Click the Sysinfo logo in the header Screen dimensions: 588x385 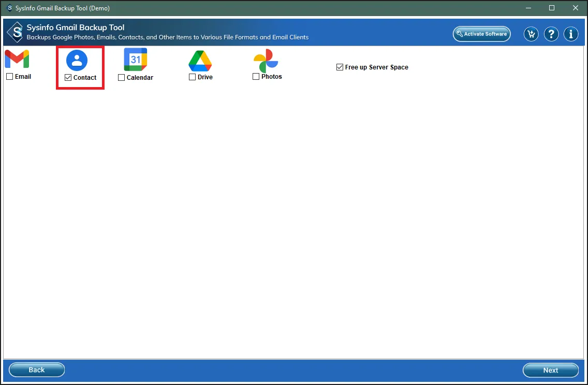16,32
